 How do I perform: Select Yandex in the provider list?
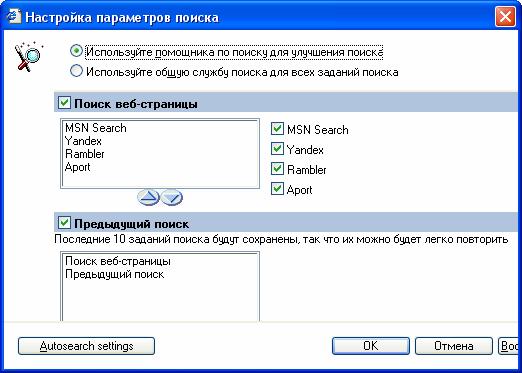pyautogui.click(x=83, y=141)
